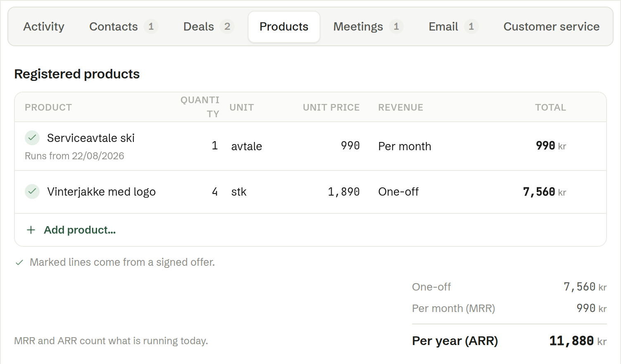Image resolution: width=621 pixels, height=364 pixels.
Task: Click 'Runs from 22/08/2026' text
Action: click(x=74, y=156)
